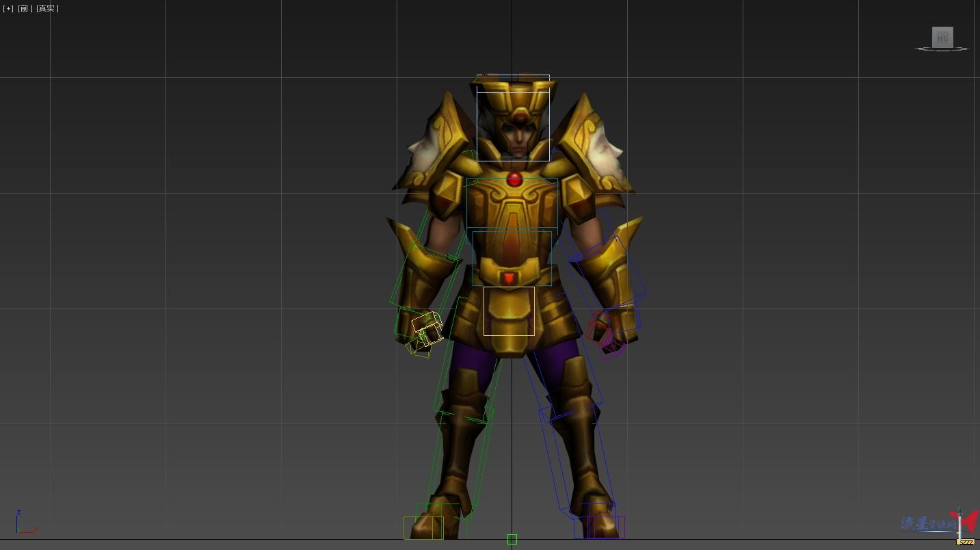The image size is (980, 550).
Task: Click the ViewCube front face labeled 前
Action: 942,37
